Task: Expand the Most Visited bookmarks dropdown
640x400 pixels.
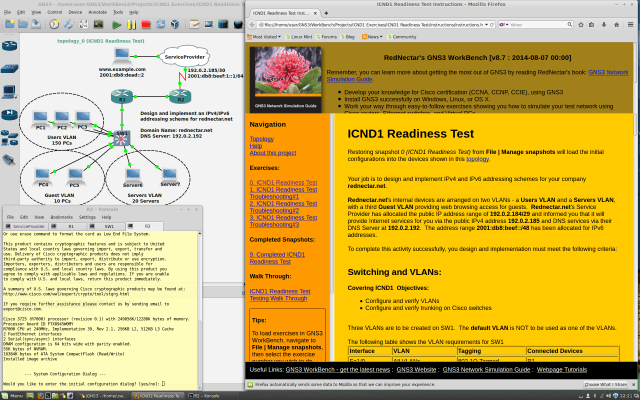Action: click(264, 37)
